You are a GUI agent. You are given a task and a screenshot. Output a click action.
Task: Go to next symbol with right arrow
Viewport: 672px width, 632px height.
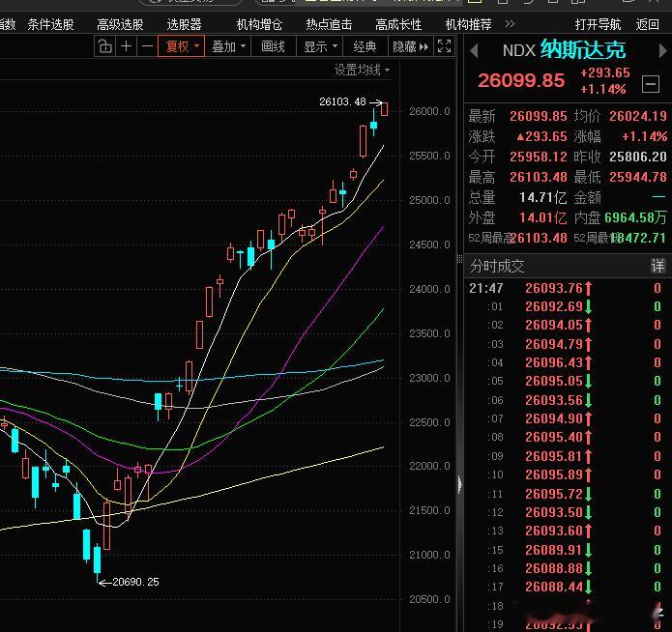click(x=662, y=51)
